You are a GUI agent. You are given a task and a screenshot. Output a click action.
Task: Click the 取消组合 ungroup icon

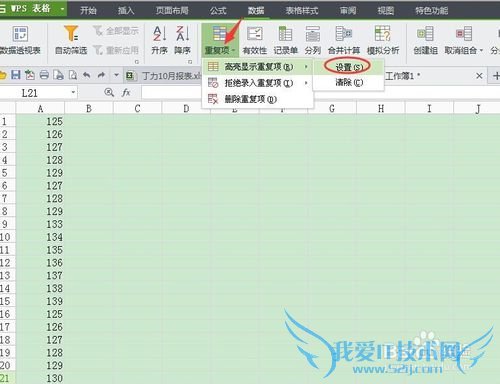pos(463,34)
